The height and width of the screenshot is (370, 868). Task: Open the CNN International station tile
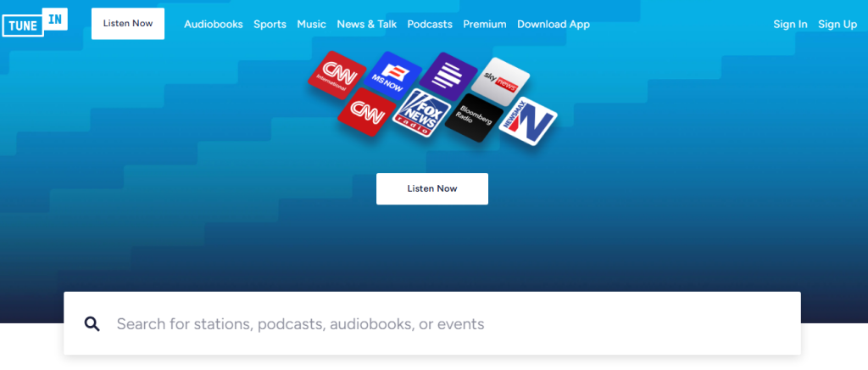(337, 76)
